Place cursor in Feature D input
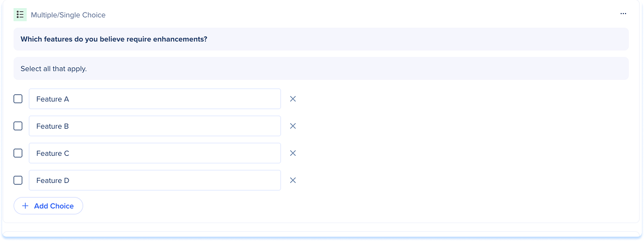 (x=155, y=180)
